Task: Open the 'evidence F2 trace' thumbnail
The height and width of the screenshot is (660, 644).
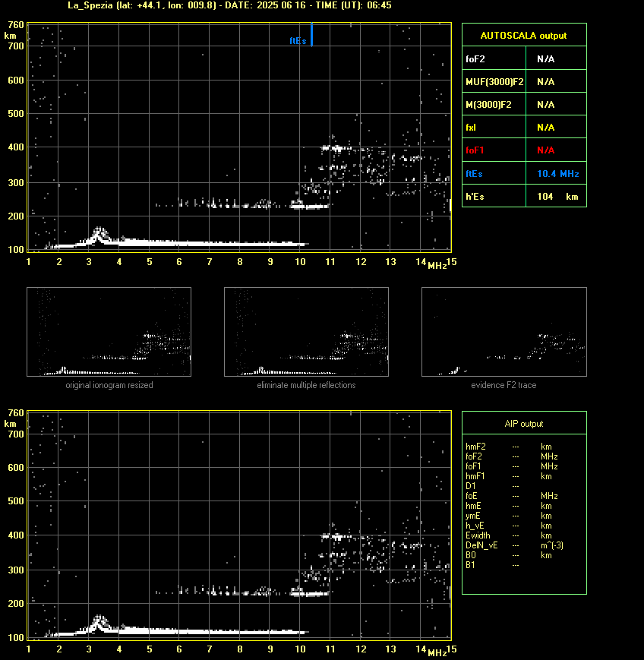Action: pos(504,332)
